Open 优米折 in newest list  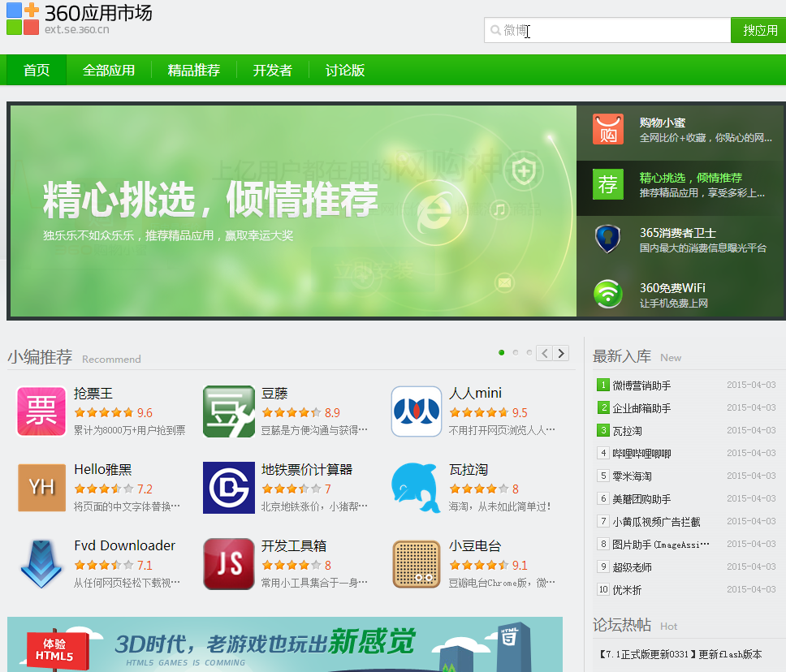click(x=627, y=590)
